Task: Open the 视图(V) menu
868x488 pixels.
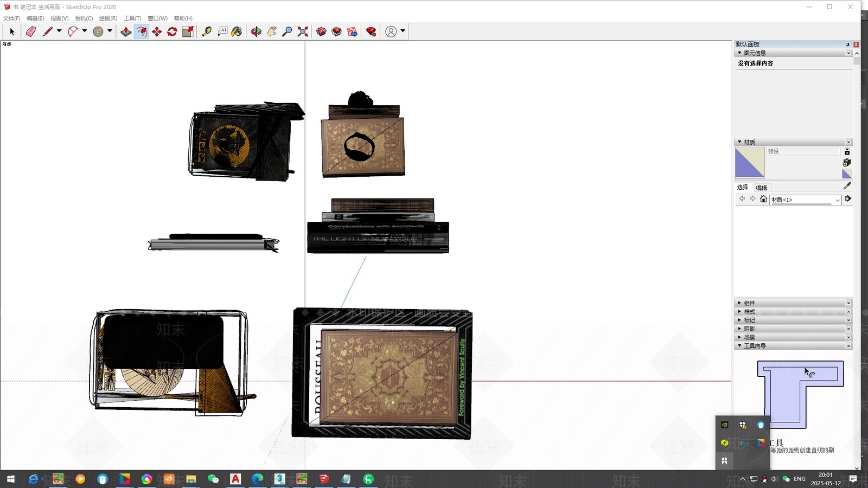Action: pyautogui.click(x=59, y=18)
